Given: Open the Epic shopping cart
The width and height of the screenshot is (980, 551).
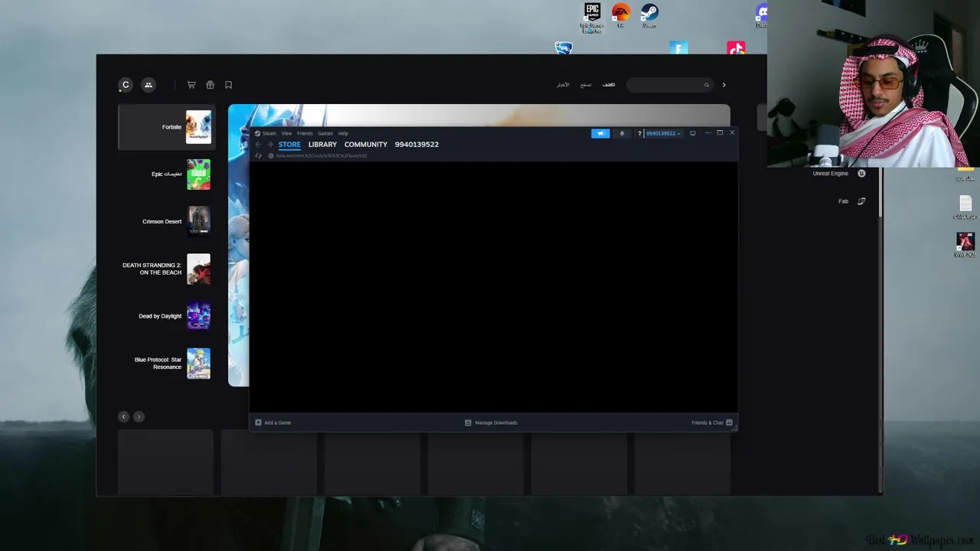Looking at the screenshot, I should [191, 85].
